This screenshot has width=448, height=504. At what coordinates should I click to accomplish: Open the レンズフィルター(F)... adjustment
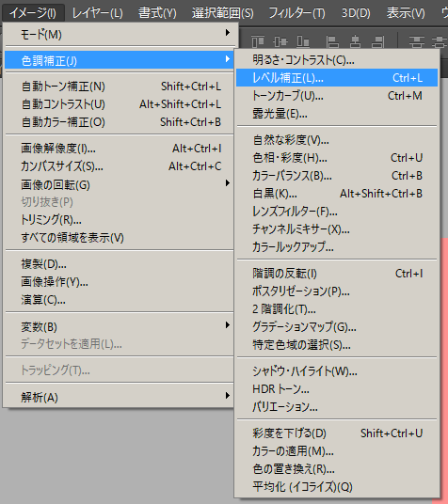tap(337, 212)
